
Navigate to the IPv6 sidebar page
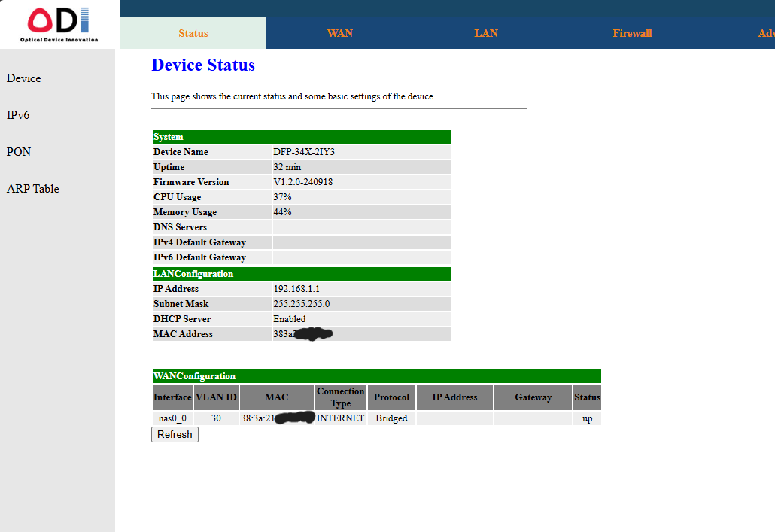click(x=18, y=115)
